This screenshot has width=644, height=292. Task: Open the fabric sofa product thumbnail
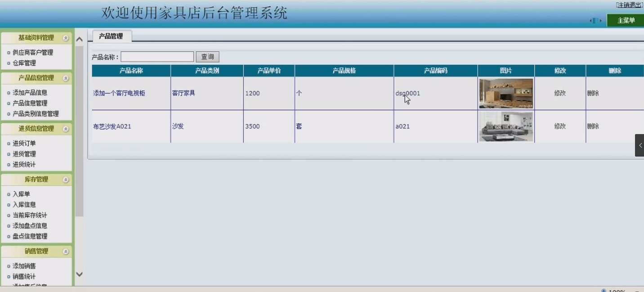point(506,126)
